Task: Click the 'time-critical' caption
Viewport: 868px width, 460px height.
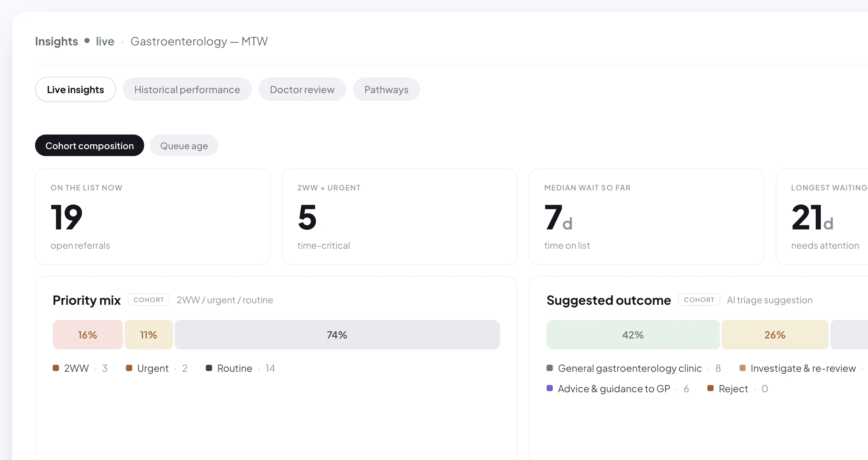Action: pyautogui.click(x=324, y=245)
